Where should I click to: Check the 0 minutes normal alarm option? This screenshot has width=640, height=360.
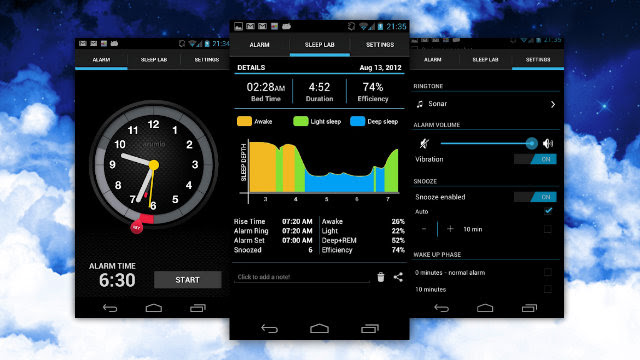(548, 272)
